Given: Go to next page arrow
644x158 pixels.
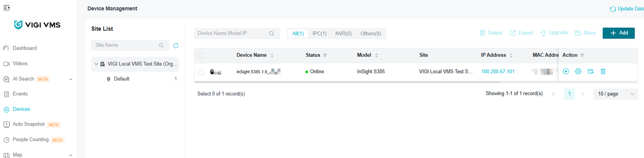Looking at the screenshot, I should (583, 94).
